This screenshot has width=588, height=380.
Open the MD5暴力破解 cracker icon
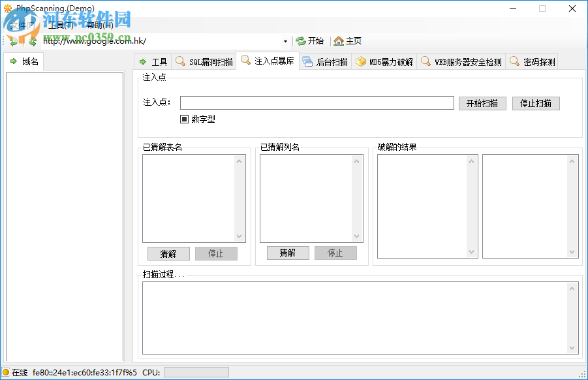(361, 61)
